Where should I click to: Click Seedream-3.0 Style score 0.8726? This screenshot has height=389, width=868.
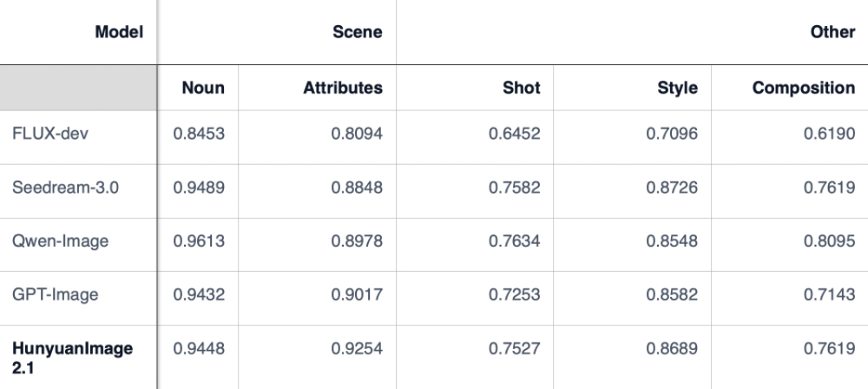(x=671, y=188)
